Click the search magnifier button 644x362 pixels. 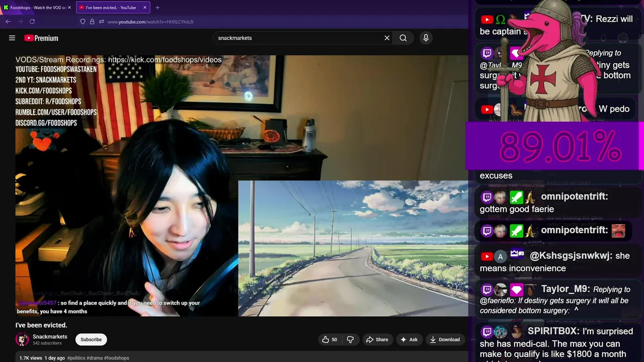403,38
